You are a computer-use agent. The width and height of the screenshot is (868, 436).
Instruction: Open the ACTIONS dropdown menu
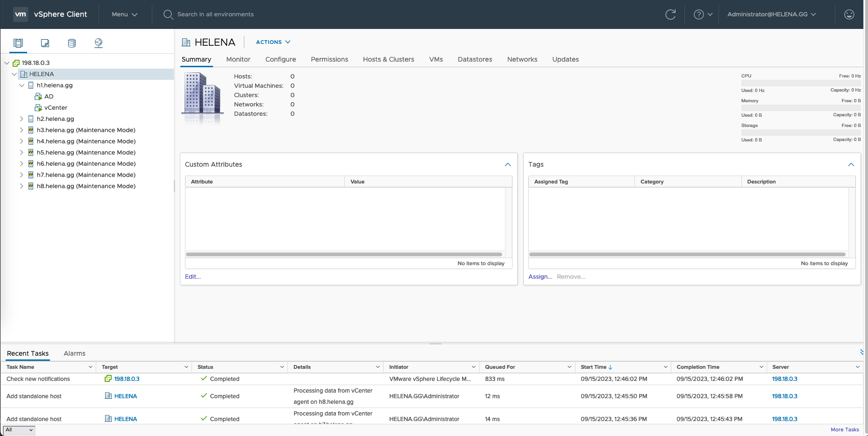coord(273,42)
